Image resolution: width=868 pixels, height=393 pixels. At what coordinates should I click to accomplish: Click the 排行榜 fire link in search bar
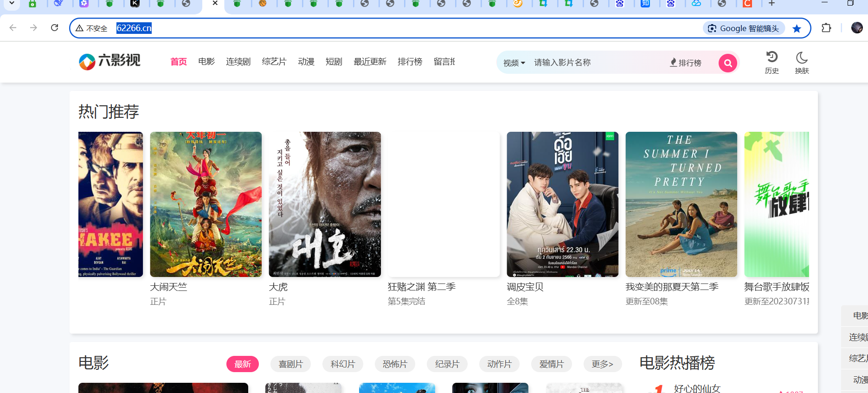tap(686, 63)
